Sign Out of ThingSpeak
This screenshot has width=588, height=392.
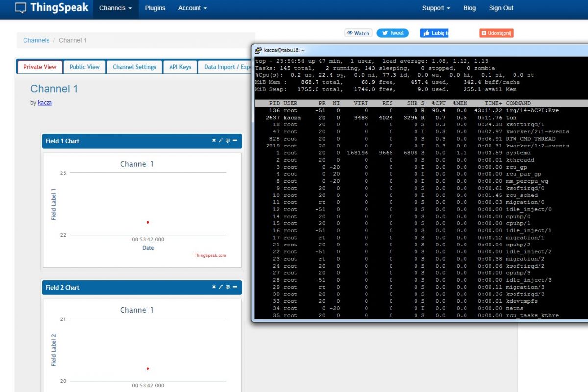501,8
